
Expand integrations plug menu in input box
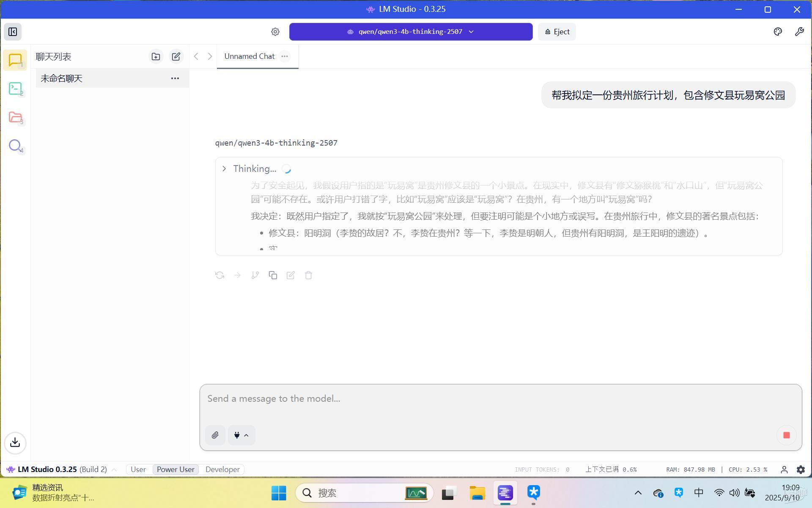(241, 435)
